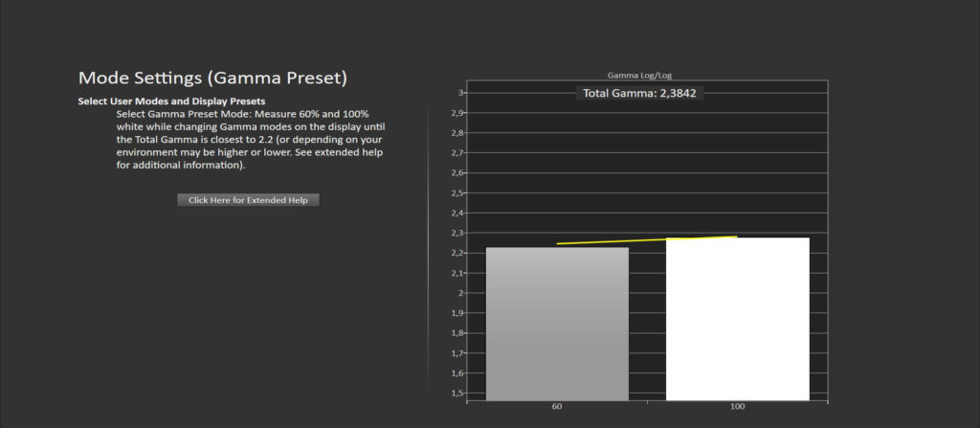Click the 100 x-axis label
The width and height of the screenshot is (980, 428).
tap(738, 407)
